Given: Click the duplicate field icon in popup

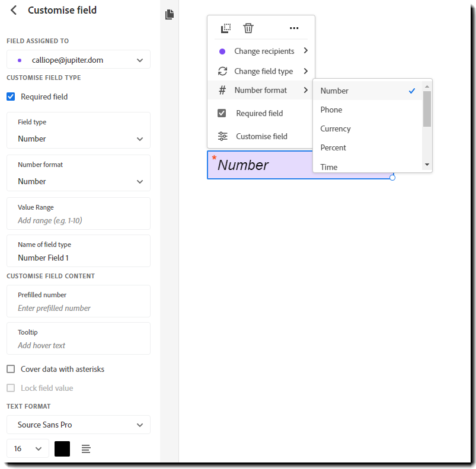Looking at the screenshot, I should pyautogui.click(x=226, y=28).
